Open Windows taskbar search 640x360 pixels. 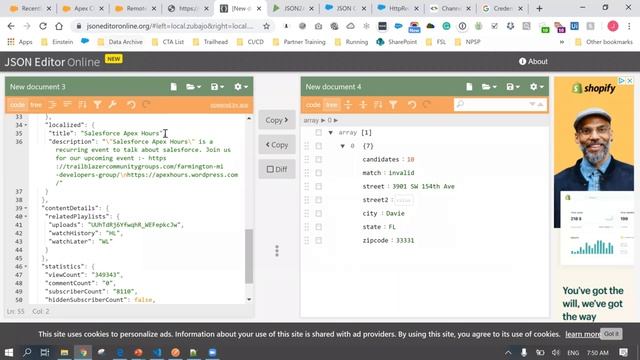[x=27, y=352]
